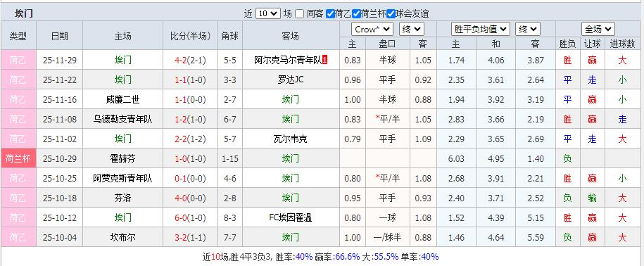The width and height of the screenshot is (644, 266).
Task: Click the 角球 column header
Action: pyautogui.click(x=230, y=36)
